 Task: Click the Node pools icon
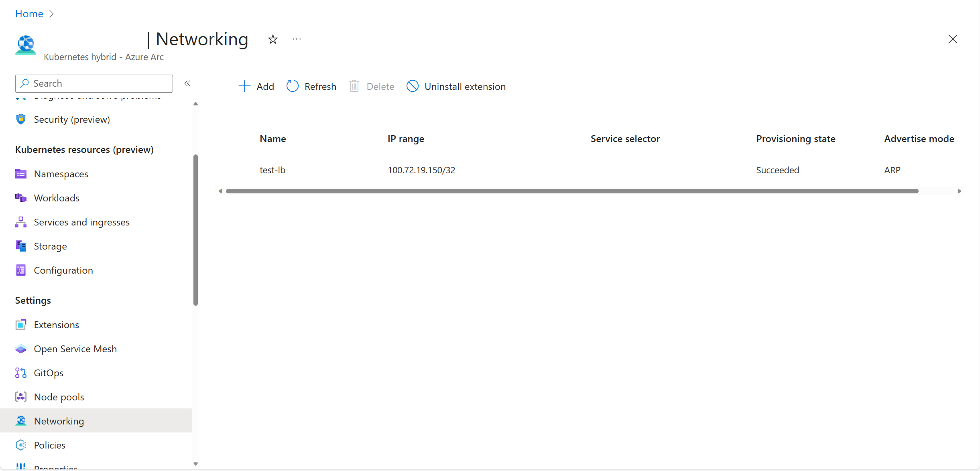(x=21, y=397)
